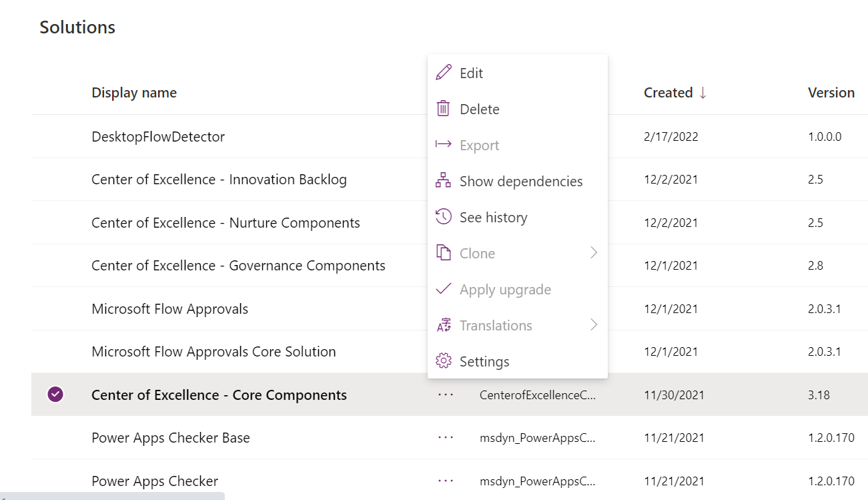Click the Export arrow icon

444,145
